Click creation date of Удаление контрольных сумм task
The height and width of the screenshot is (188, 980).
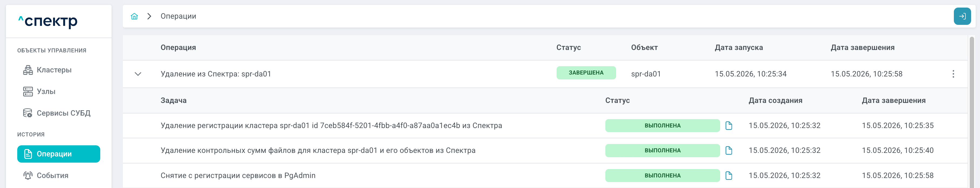click(x=784, y=151)
